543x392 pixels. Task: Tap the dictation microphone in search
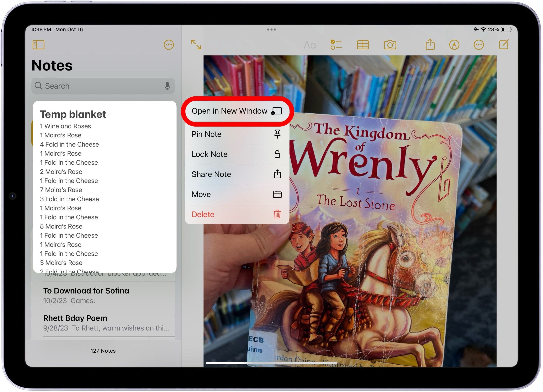click(x=167, y=86)
